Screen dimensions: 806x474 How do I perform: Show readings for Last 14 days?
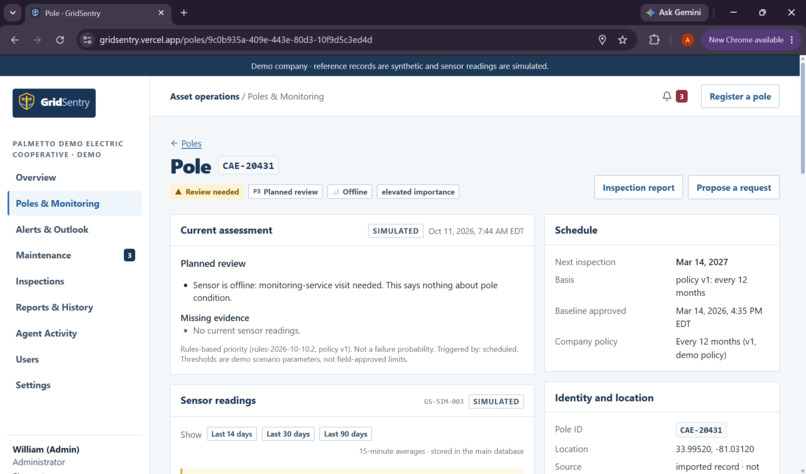coord(232,434)
